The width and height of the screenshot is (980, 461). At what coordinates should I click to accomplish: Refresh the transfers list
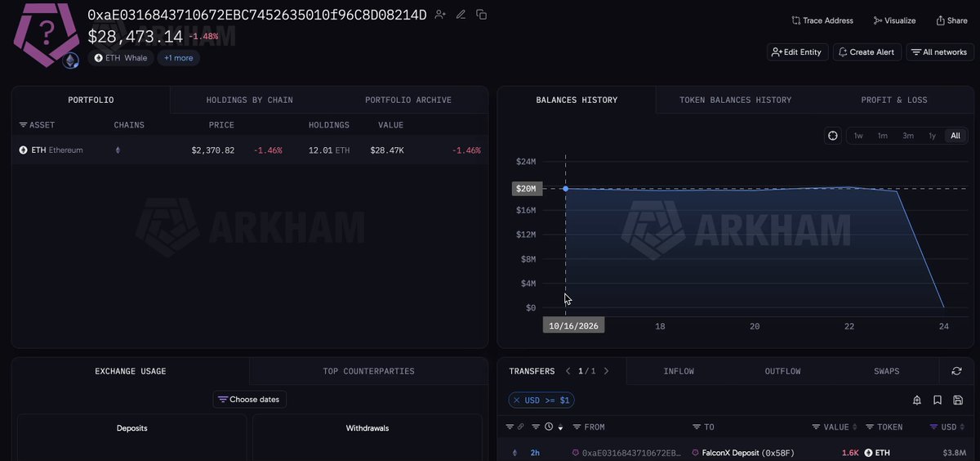pyautogui.click(x=956, y=371)
